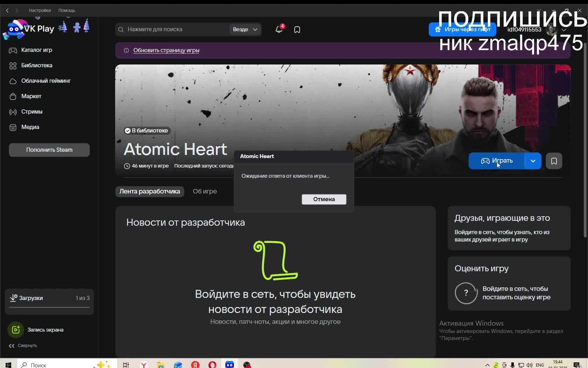588x368 pixels.
Task: Cancel the dialog with Отмена
Action: (x=324, y=199)
